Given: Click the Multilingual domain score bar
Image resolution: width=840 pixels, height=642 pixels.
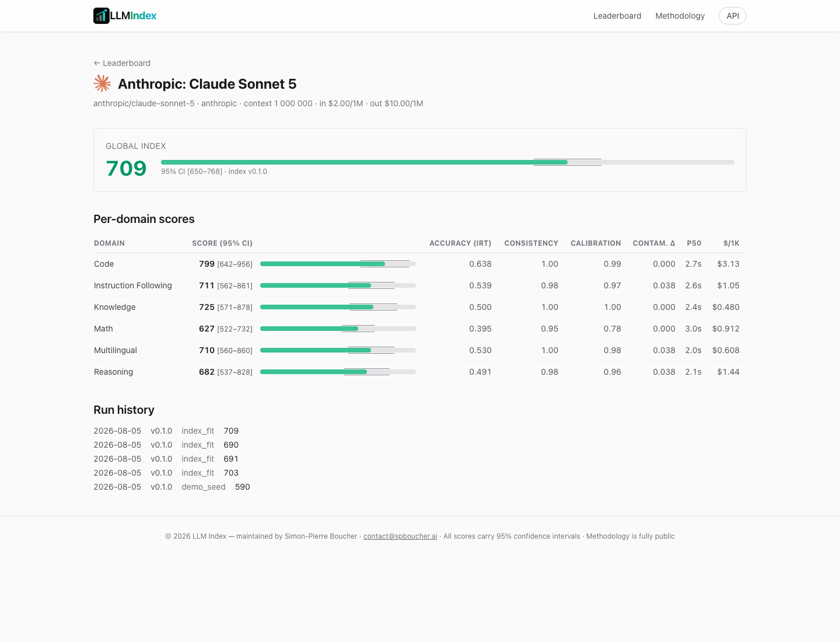Looking at the screenshot, I should 338,350.
